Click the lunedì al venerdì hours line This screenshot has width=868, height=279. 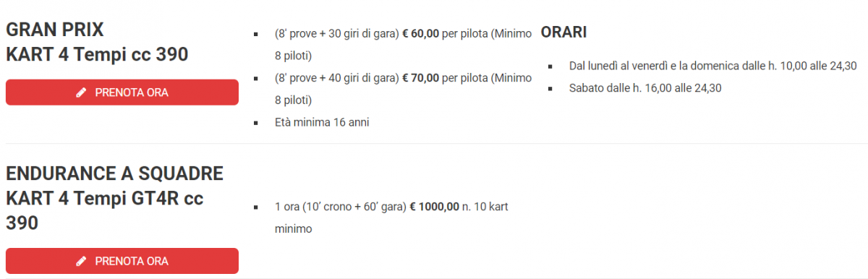click(713, 66)
